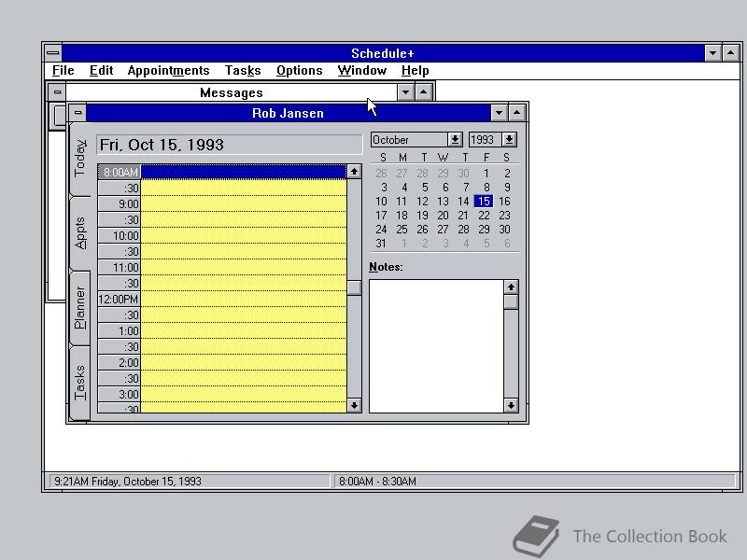Switch to the vertical Tasks tab
This screenshot has width=747, height=560.
[80, 383]
